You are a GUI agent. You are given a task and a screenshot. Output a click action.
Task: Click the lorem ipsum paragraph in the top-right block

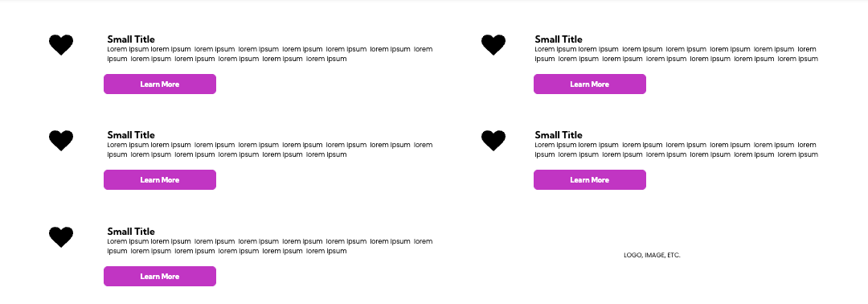[x=677, y=54]
